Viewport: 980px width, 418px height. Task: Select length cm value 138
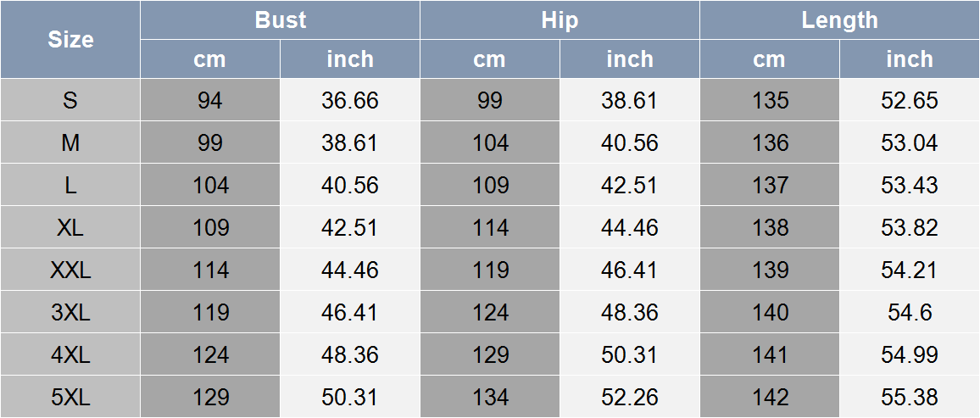tap(770, 227)
